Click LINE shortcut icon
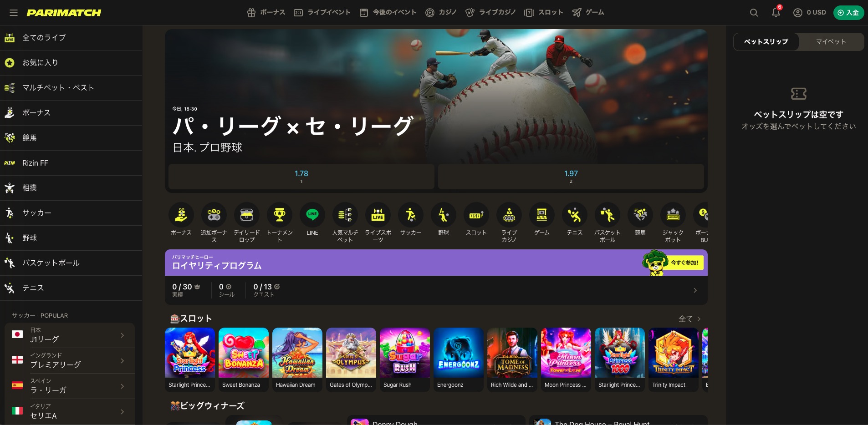Viewport: 868px width, 425px height. [x=312, y=215]
